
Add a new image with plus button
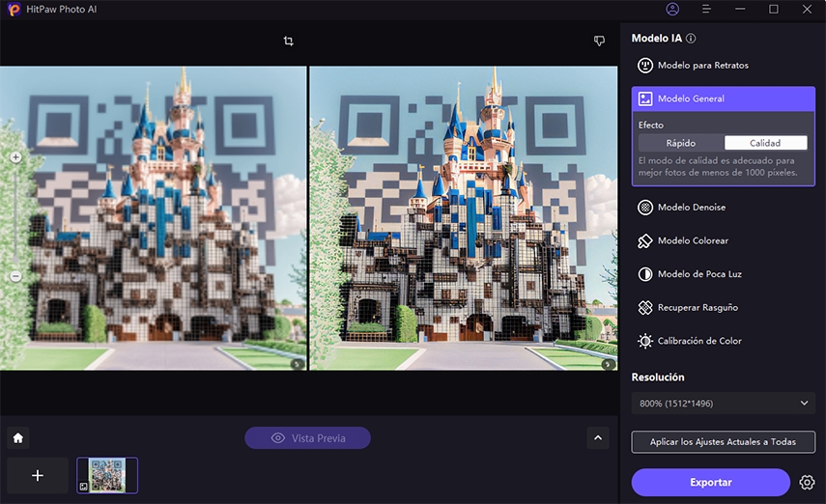pos(38,476)
